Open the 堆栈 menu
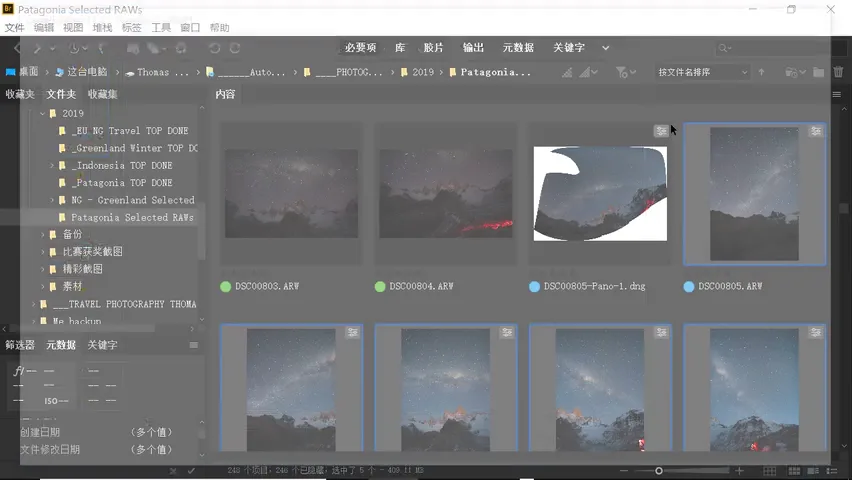The width and height of the screenshot is (852, 480). point(102,28)
